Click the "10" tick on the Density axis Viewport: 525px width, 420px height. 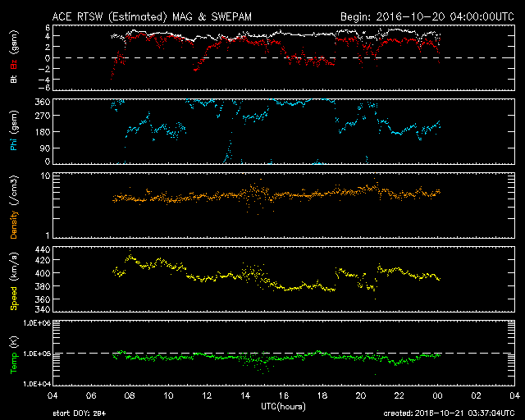point(46,176)
